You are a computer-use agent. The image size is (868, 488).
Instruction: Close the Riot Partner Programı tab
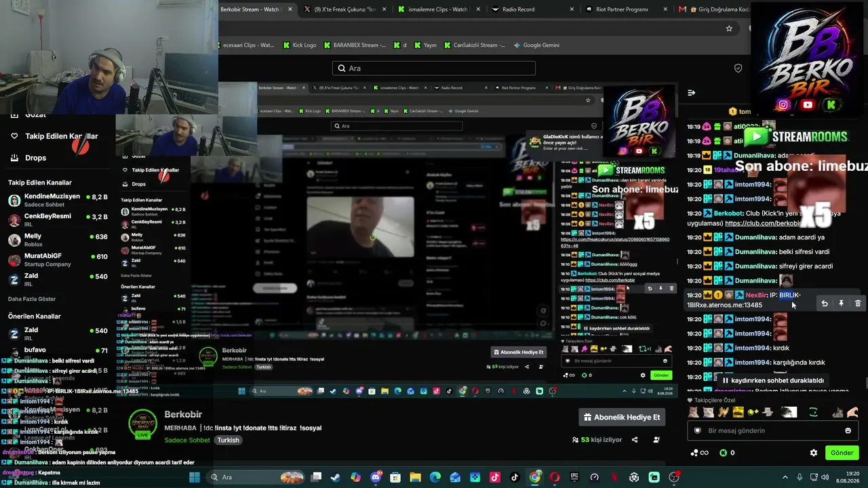click(665, 9)
